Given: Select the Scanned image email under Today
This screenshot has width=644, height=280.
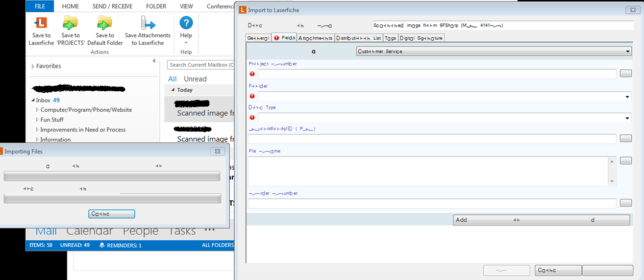Looking at the screenshot, I should 200,109.
